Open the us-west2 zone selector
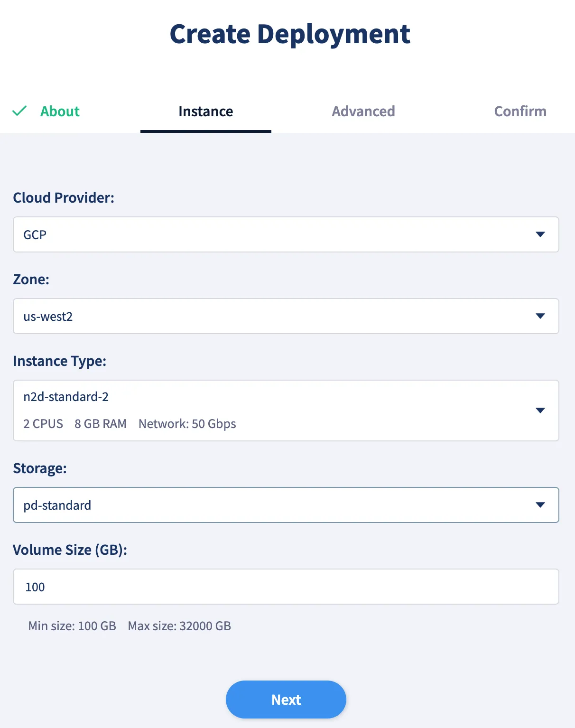The image size is (575, 728). pyautogui.click(x=286, y=316)
